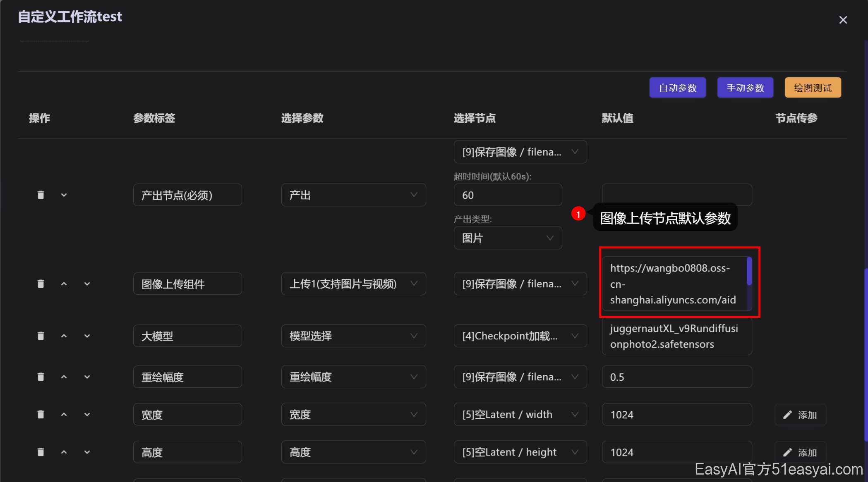Open [5]空Latent / width dropdown

520,414
